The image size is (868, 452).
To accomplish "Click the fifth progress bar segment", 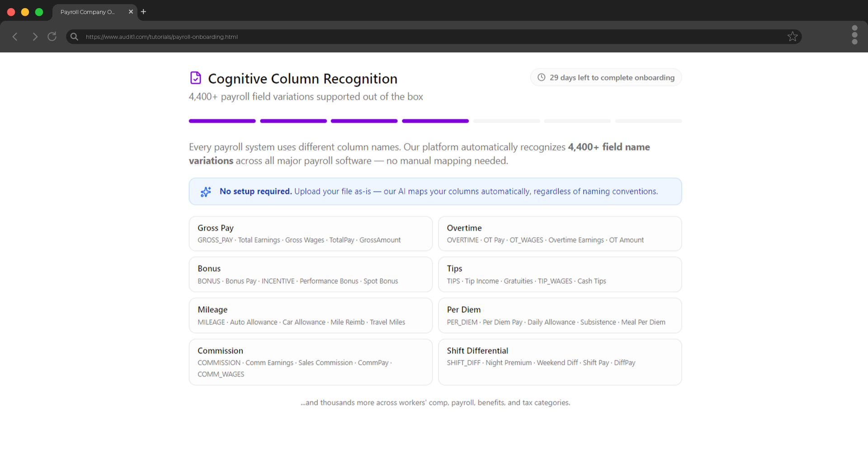I will pyautogui.click(x=506, y=121).
